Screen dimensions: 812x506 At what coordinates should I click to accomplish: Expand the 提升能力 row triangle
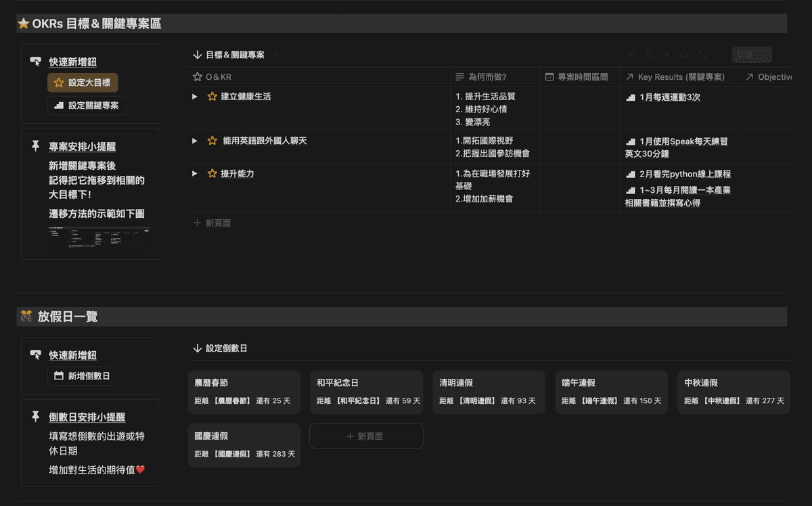[x=195, y=174]
